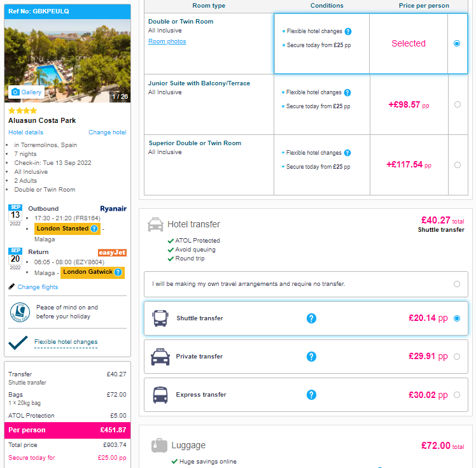Open London Stansted airport info icon
Viewport: 476px width, 468px height.
tap(94, 229)
